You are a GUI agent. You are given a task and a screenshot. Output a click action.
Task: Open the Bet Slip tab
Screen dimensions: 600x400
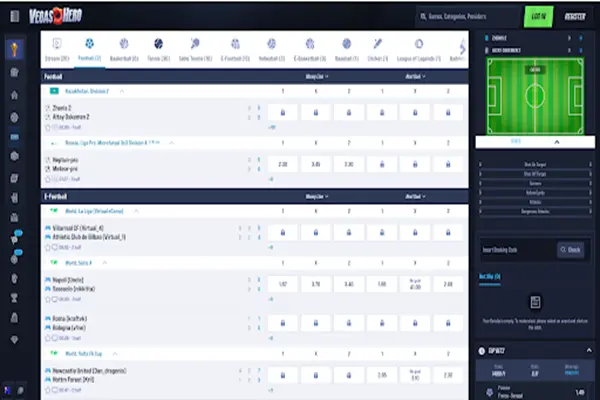point(489,276)
